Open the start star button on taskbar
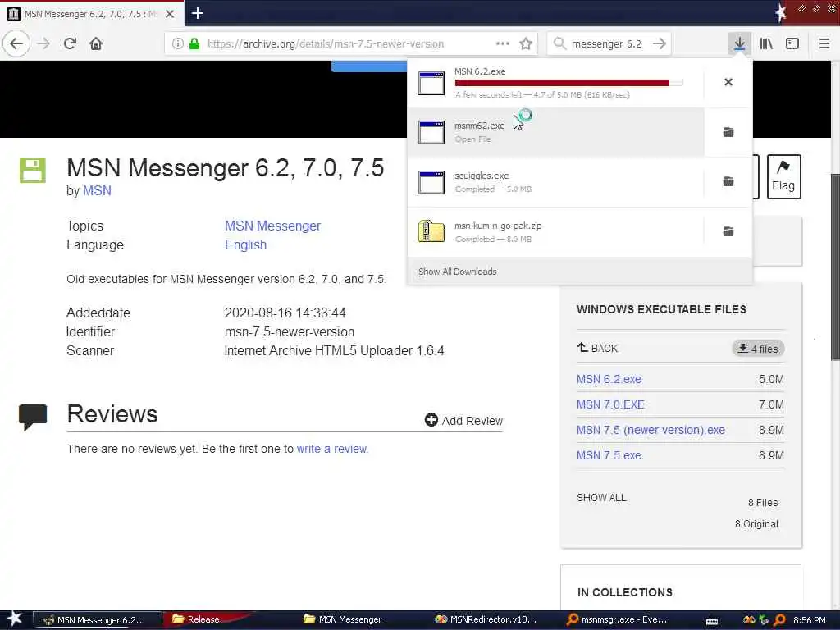 tap(15, 619)
